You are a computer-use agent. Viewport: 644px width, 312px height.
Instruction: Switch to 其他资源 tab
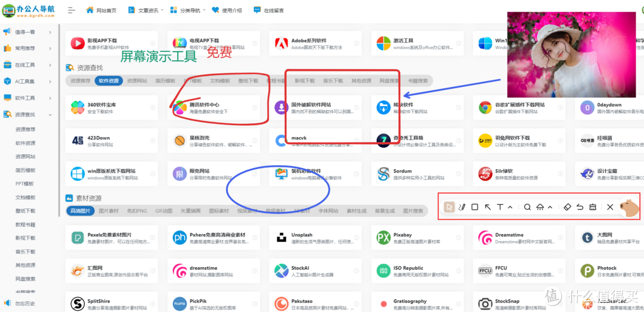(361, 81)
